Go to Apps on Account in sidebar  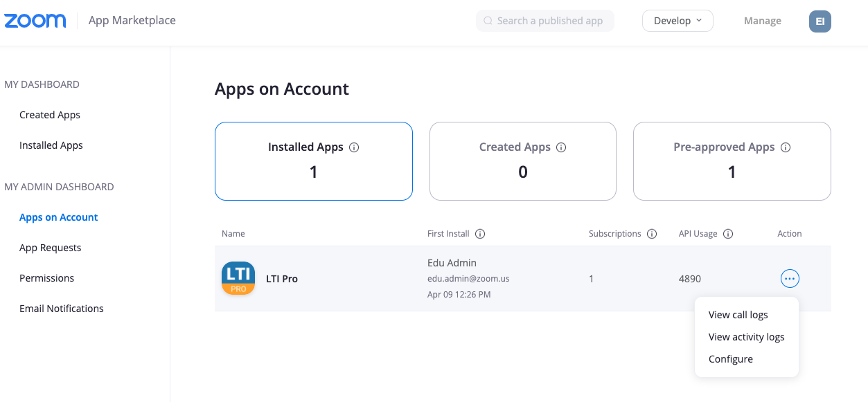click(x=59, y=217)
